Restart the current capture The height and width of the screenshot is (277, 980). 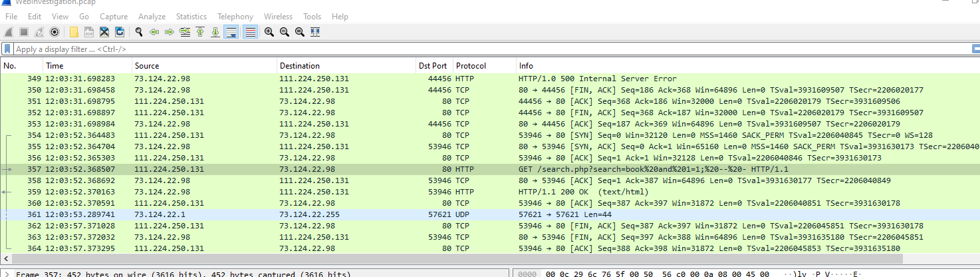point(39,32)
